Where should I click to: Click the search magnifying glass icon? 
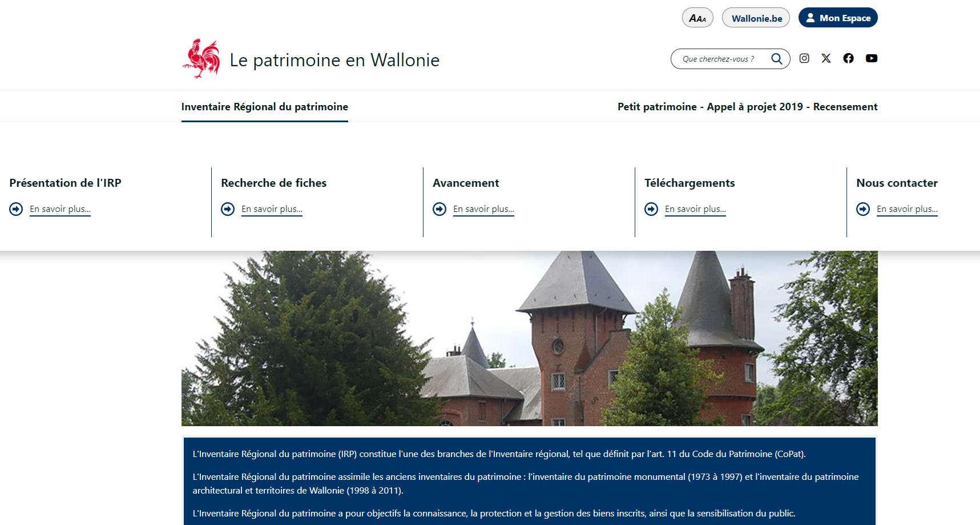pos(776,59)
